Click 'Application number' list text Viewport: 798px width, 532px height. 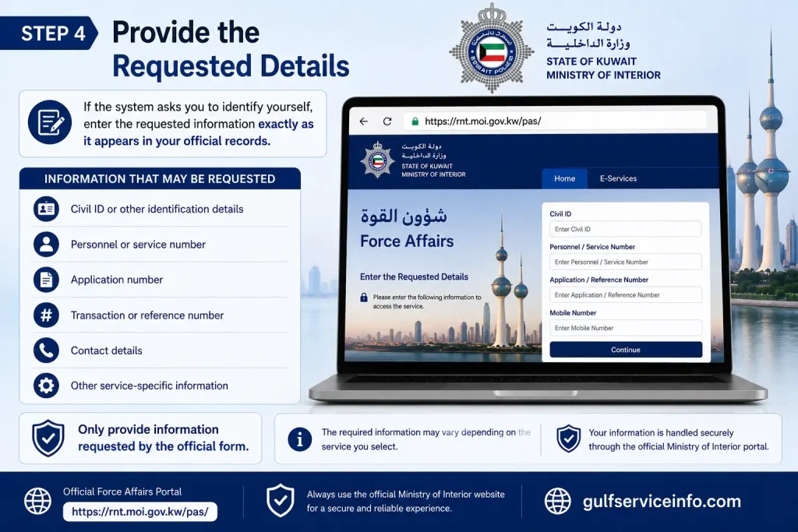click(x=117, y=280)
